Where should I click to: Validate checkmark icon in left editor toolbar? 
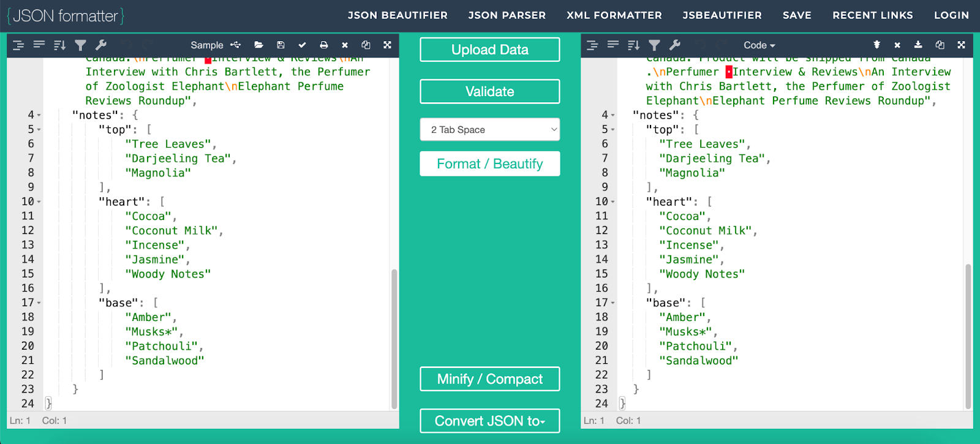pyautogui.click(x=302, y=45)
